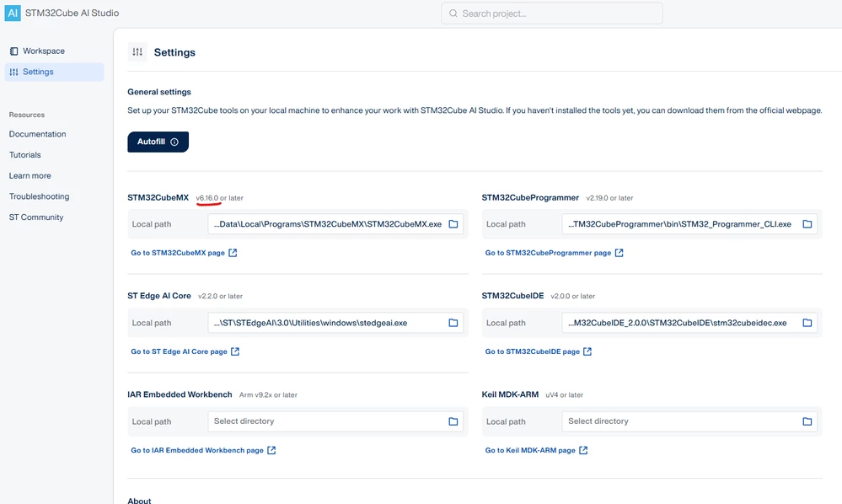The width and height of the screenshot is (842, 504).
Task: Click the info icon on Autofill button
Action: 174,142
